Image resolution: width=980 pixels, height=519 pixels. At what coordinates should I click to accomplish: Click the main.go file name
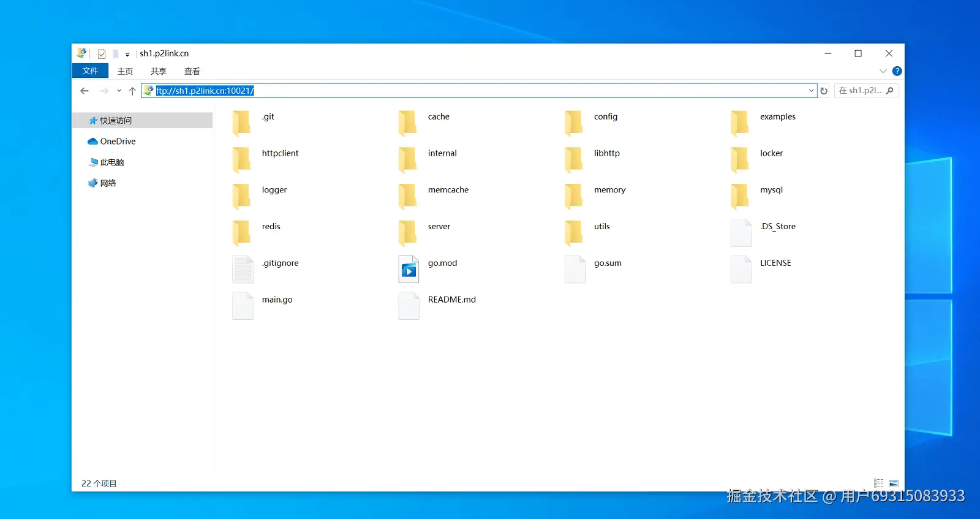(x=277, y=300)
